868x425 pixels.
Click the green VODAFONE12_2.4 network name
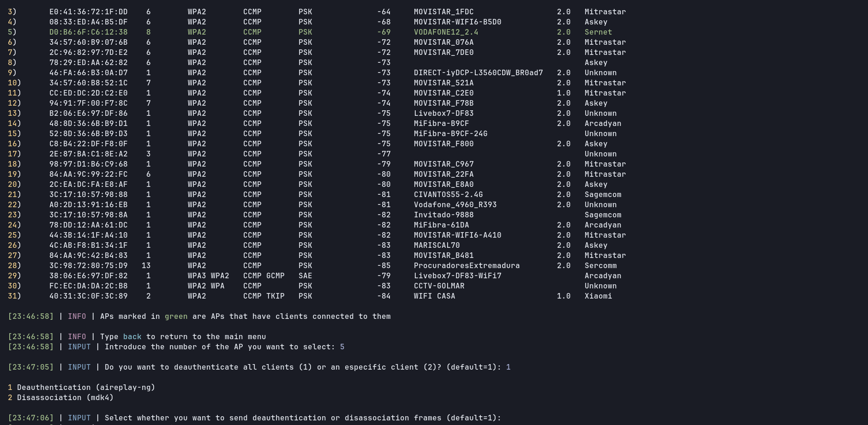click(x=446, y=32)
